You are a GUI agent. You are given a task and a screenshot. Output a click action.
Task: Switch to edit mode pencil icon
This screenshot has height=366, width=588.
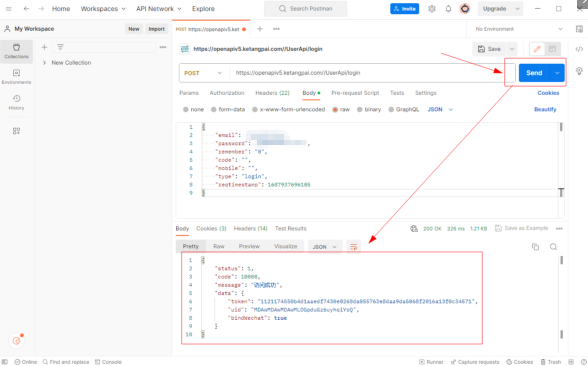coord(537,49)
